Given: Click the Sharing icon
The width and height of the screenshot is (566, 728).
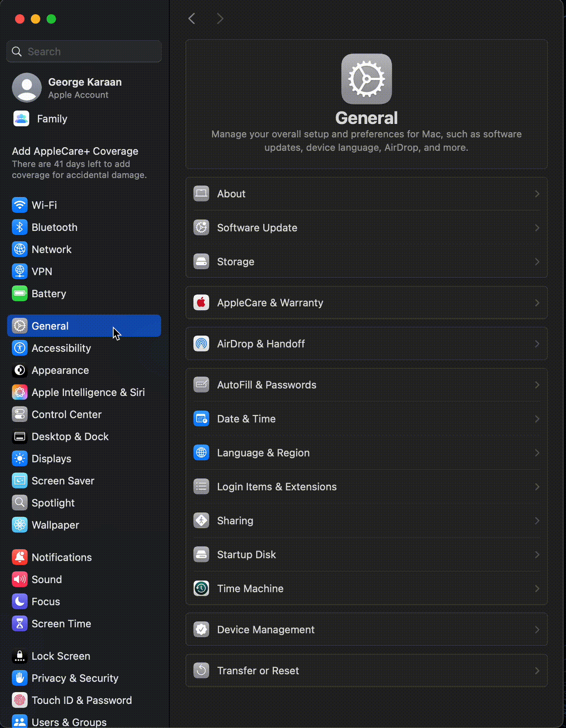Looking at the screenshot, I should (201, 521).
